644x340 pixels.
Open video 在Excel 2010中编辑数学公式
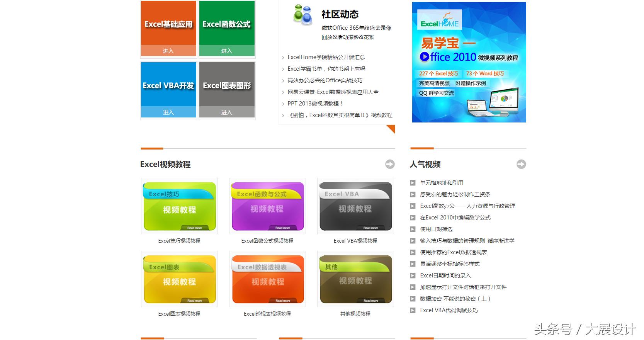point(455,218)
